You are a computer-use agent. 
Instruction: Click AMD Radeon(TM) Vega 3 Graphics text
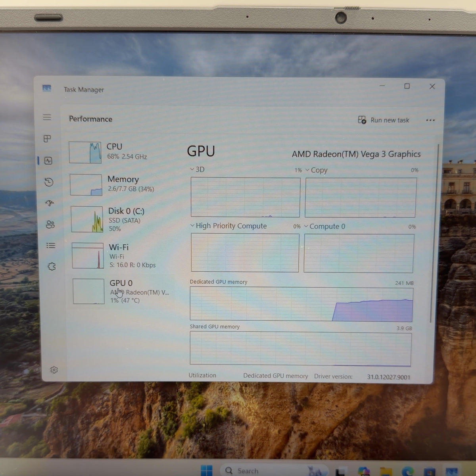[x=356, y=154]
